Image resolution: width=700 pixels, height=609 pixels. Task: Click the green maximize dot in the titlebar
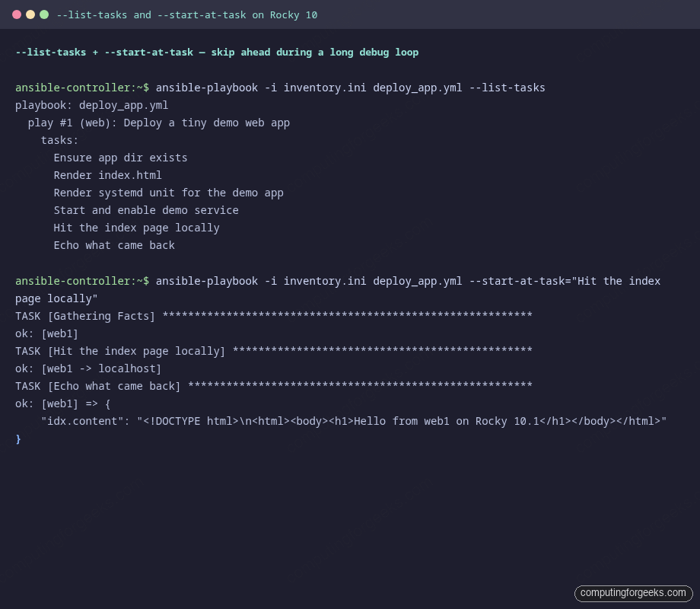[43, 14]
